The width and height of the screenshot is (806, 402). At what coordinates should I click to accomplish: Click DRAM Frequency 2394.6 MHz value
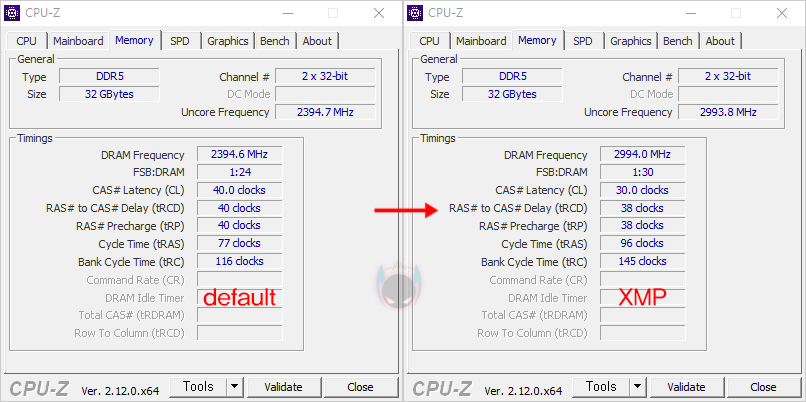[x=240, y=154]
